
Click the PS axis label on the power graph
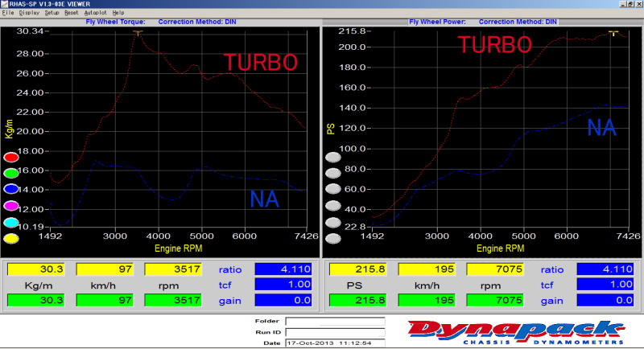(331, 129)
